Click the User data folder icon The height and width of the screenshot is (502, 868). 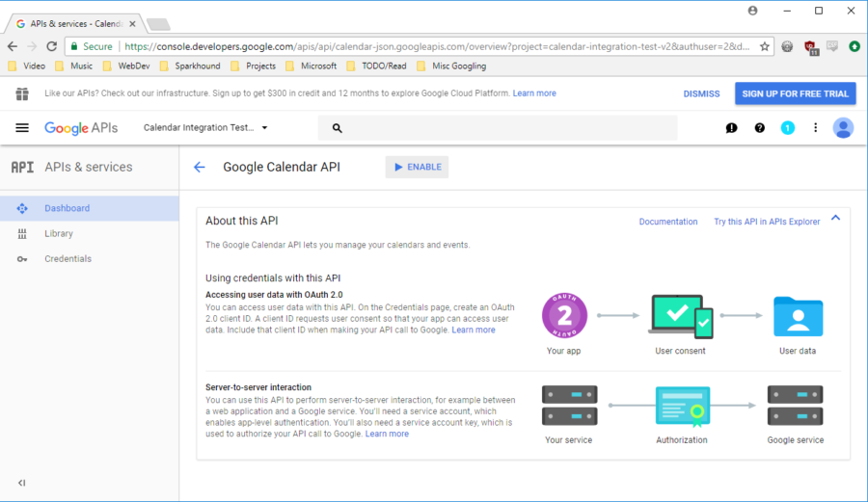tap(798, 316)
